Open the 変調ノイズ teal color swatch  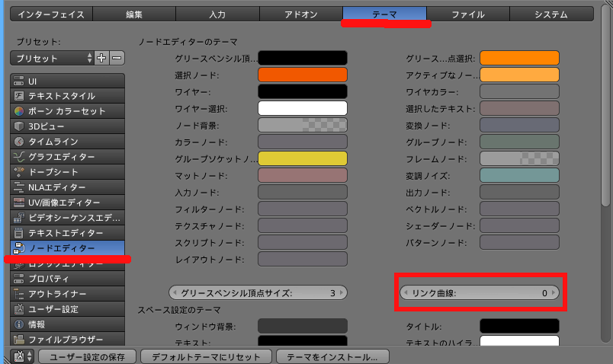point(519,175)
